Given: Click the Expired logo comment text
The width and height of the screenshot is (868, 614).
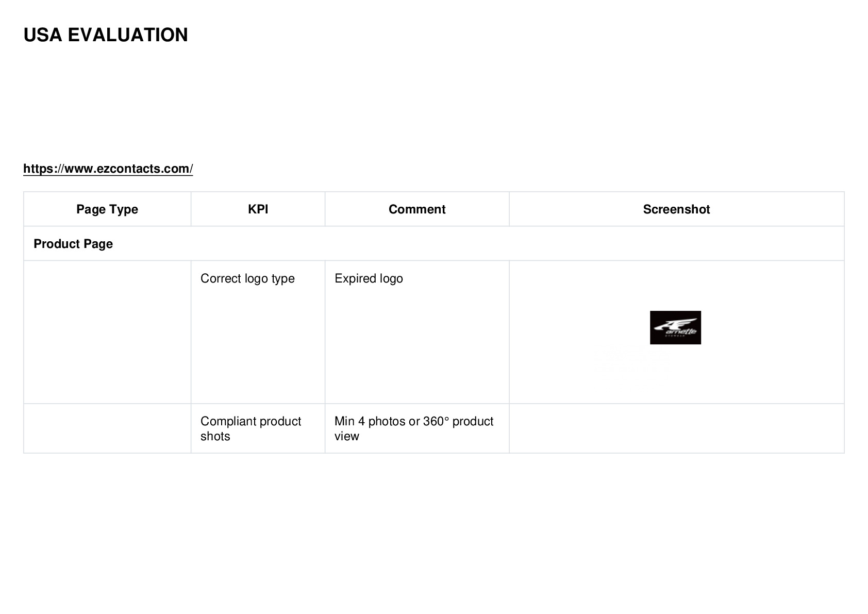Looking at the screenshot, I should [369, 278].
